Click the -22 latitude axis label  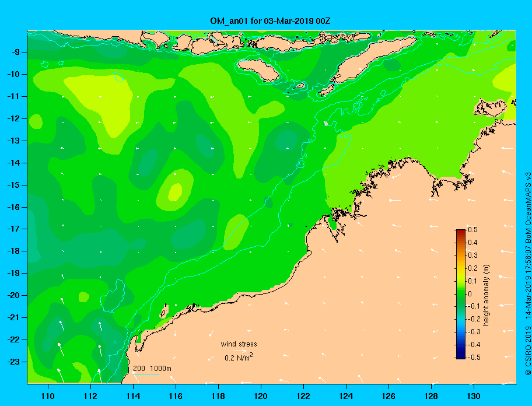[14, 339]
